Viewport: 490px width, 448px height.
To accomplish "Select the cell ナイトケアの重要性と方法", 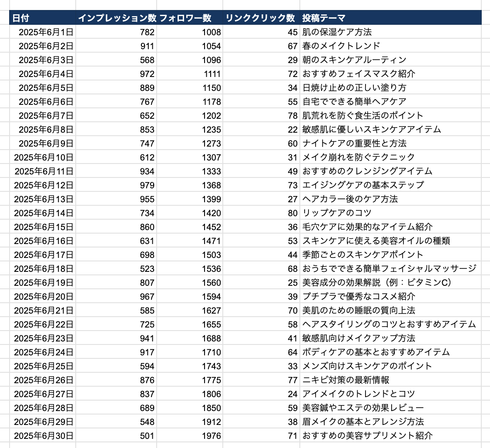I will click(x=391, y=143).
